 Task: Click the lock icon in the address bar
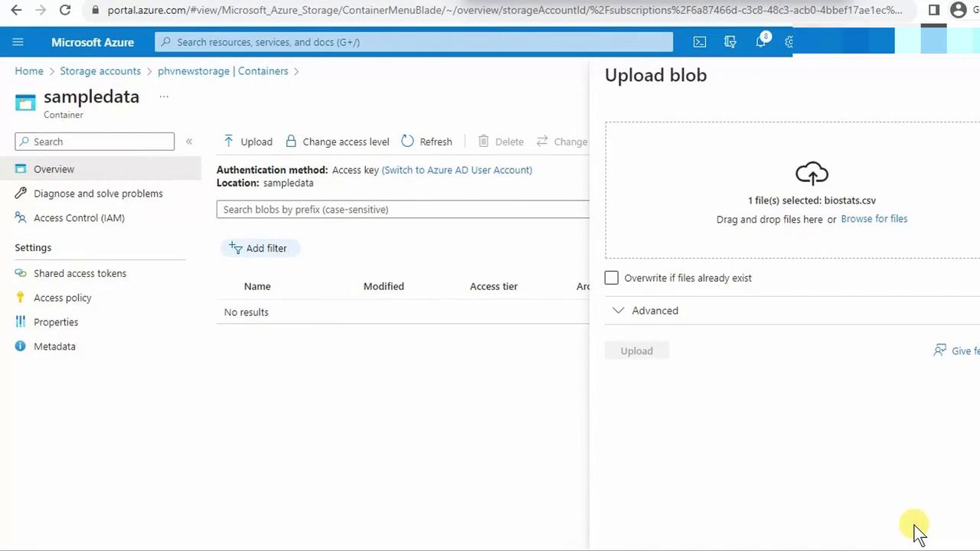coord(95,11)
